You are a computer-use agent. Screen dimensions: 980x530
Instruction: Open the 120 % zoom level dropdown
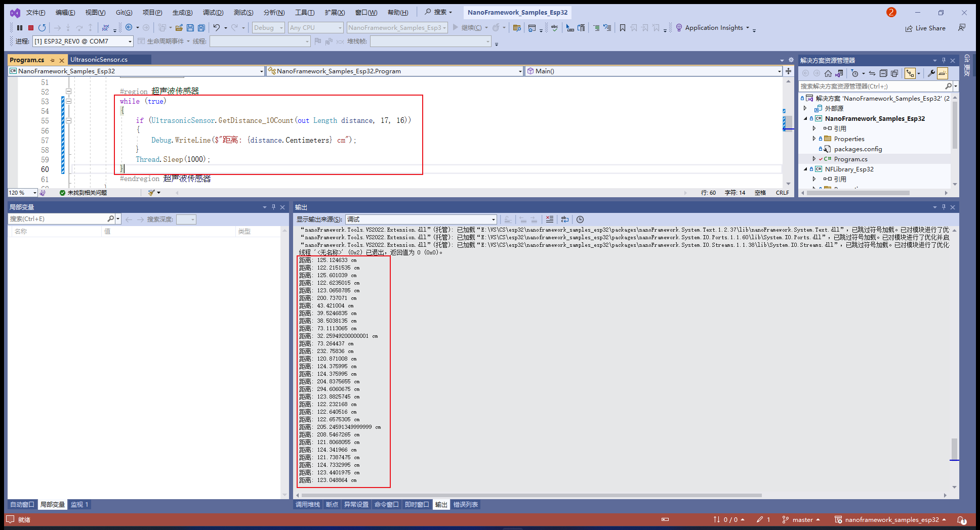(x=23, y=193)
